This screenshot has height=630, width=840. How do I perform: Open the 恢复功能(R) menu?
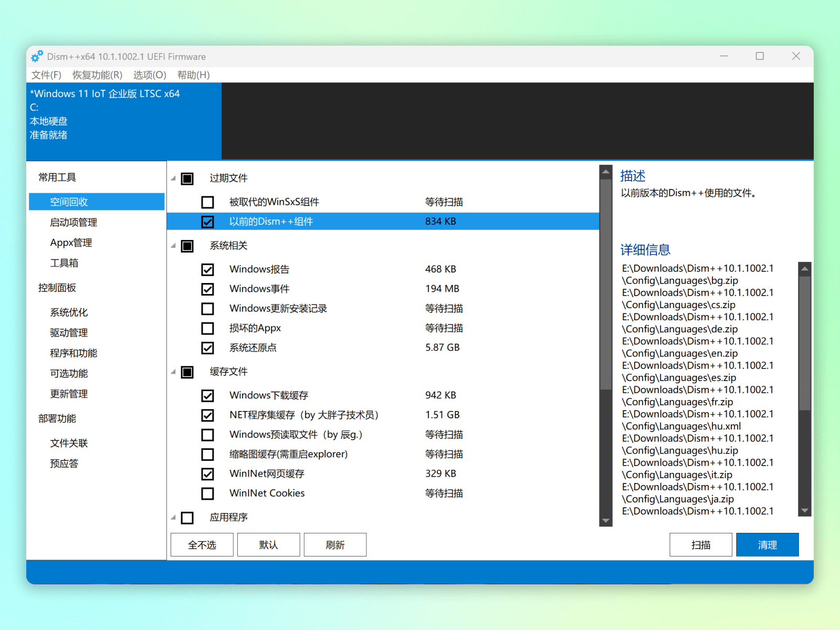pyautogui.click(x=97, y=75)
